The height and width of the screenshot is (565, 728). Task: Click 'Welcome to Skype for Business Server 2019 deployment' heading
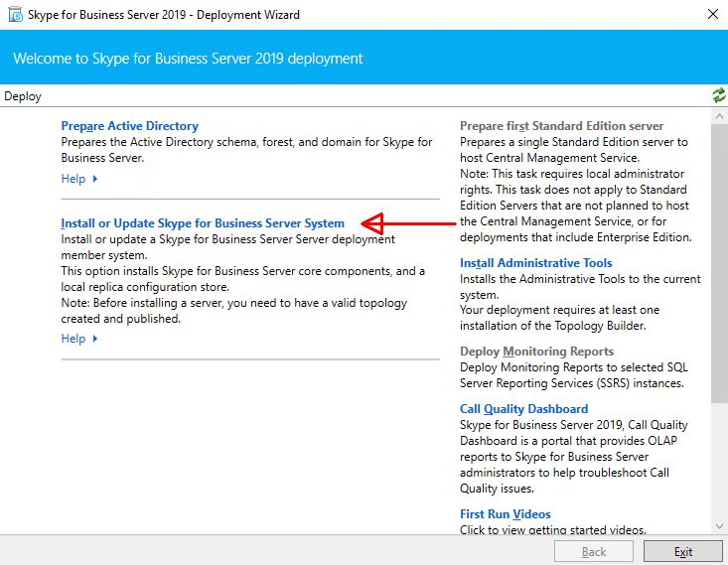point(188,59)
